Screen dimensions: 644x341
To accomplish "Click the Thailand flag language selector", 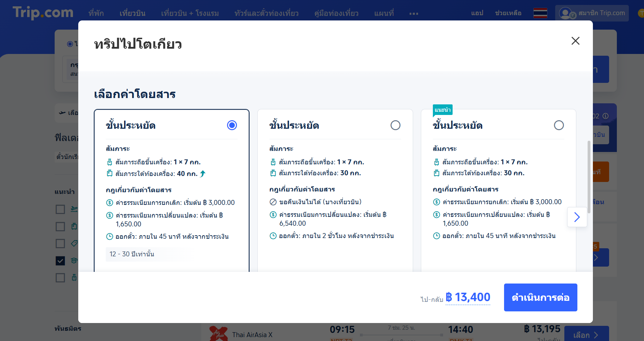I will (540, 13).
